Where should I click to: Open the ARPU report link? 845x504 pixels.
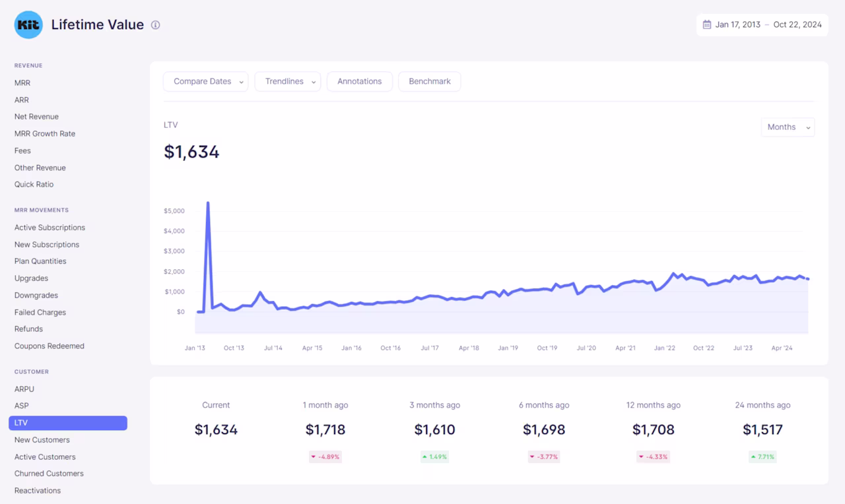coord(24,389)
